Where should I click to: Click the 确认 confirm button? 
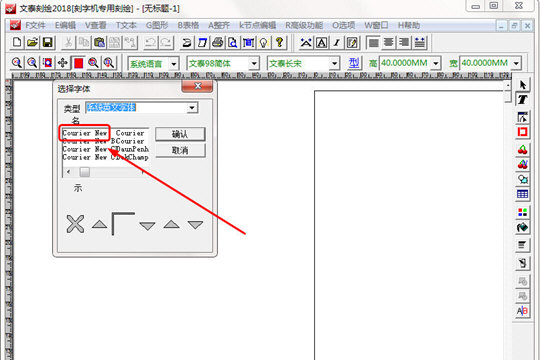pyautogui.click(x=180, y=134)
